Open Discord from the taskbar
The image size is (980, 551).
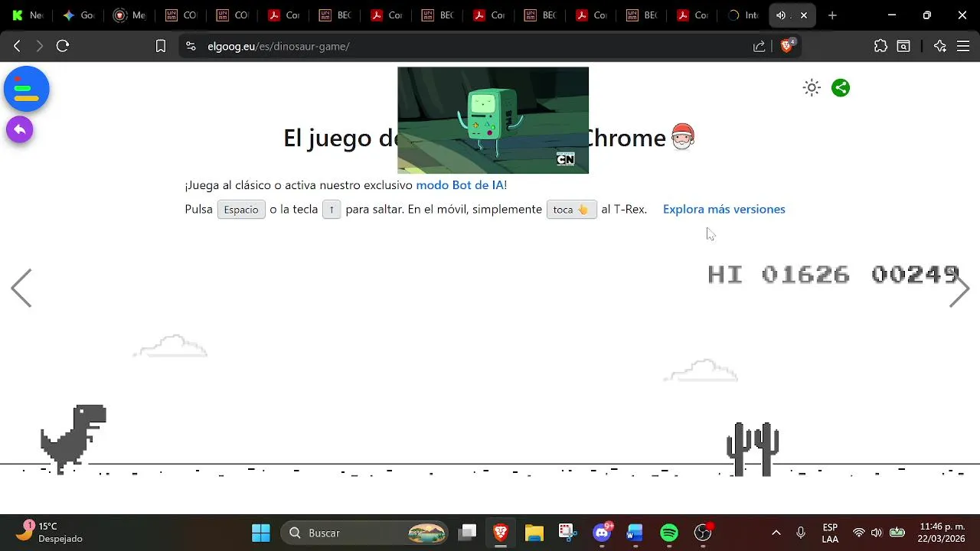tap(602, 533)
